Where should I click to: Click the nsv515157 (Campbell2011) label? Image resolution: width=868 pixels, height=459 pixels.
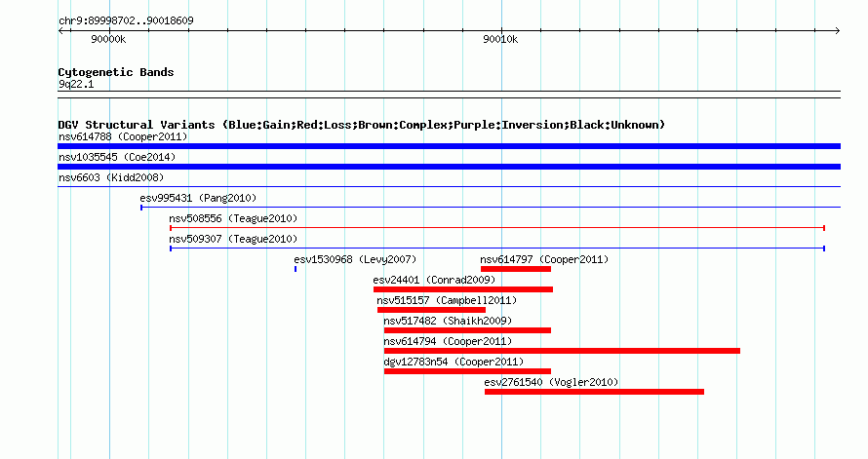point(447,300)
